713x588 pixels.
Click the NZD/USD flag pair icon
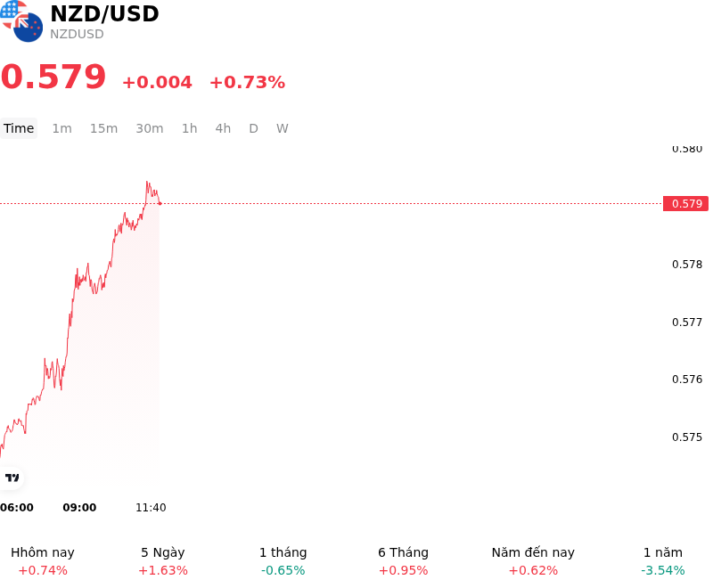pyautogui.click(x=21, y=20)
